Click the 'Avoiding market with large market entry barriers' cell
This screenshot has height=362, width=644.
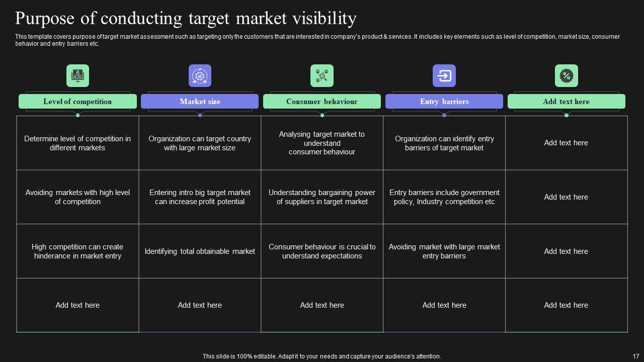(x=444, y=251)
